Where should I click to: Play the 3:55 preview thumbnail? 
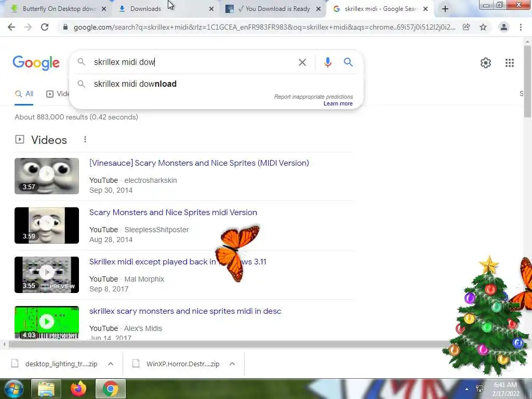[x=47, y=275]
